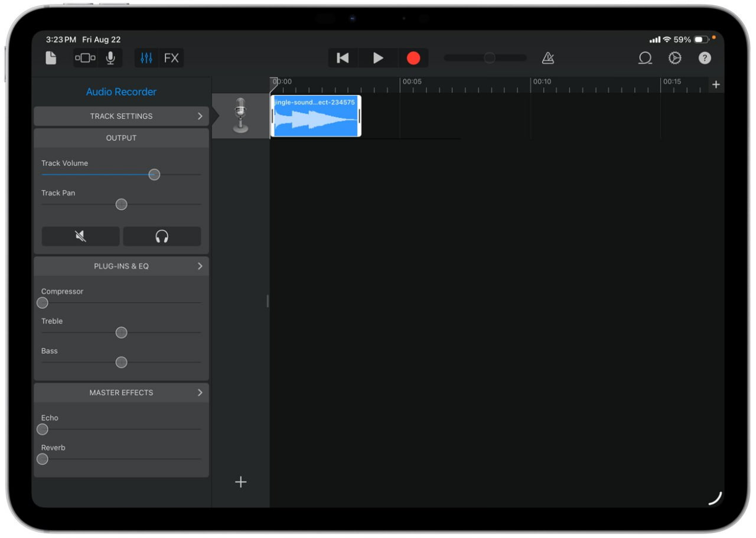Open song Settings gear

click(x=674, y=58)
